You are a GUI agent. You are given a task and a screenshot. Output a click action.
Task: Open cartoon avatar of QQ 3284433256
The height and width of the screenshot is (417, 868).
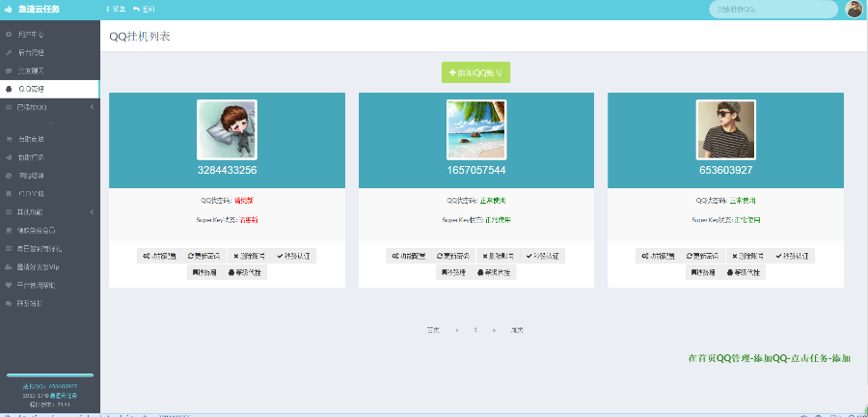click(x=227, y=129)
